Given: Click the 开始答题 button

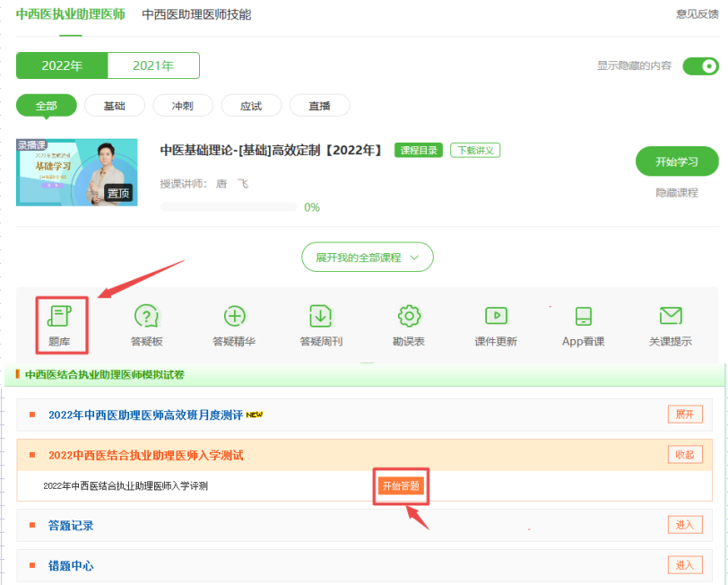Looking at the screenshot, I should click(x=401, y=484).
